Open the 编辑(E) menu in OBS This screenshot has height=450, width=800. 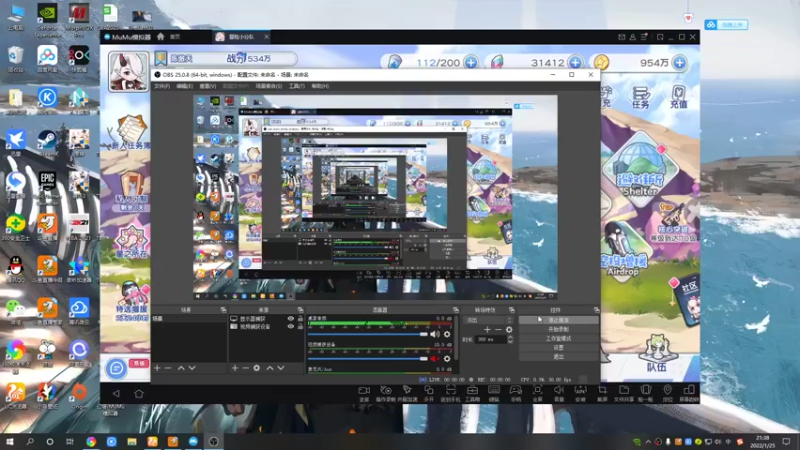[184, 86]
